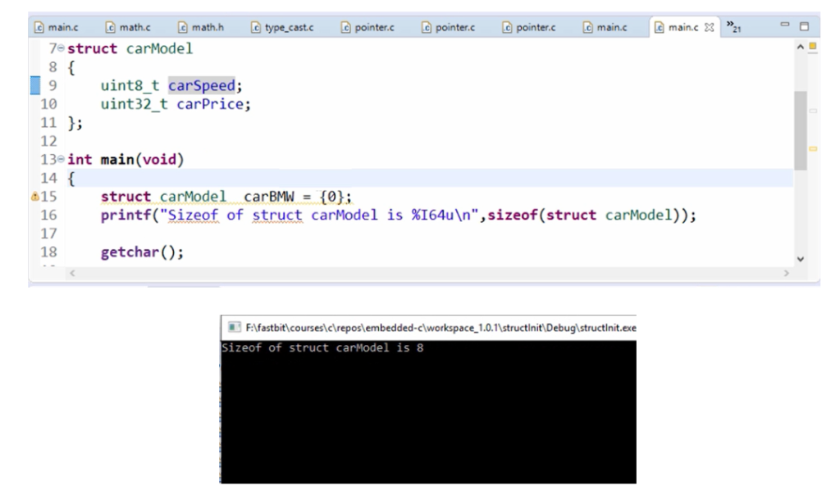Click the underlined Sizeof word in string
The height and width of the screenshot is (504, 840).
[x=193, y=216]
